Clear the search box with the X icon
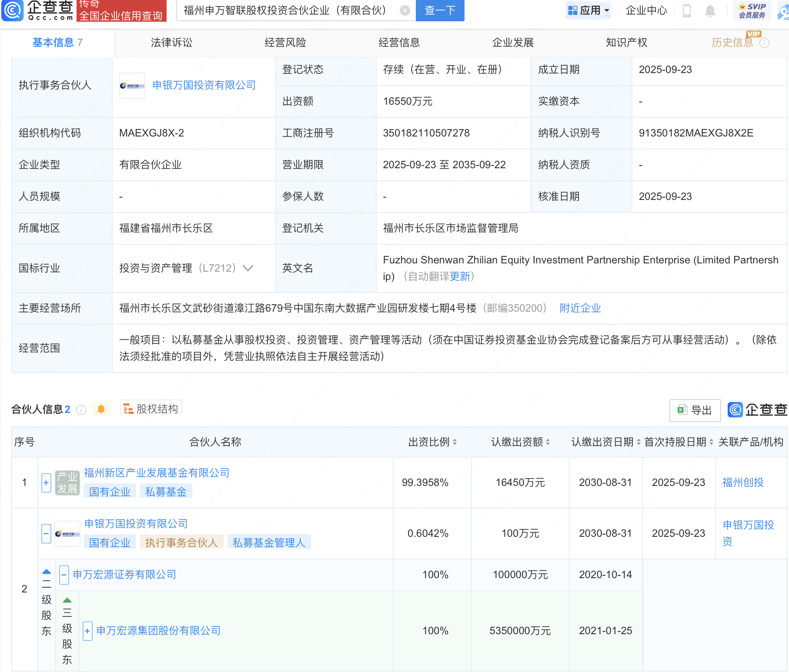Viewport: 789px width, 672px height. [x=405, y=10]
